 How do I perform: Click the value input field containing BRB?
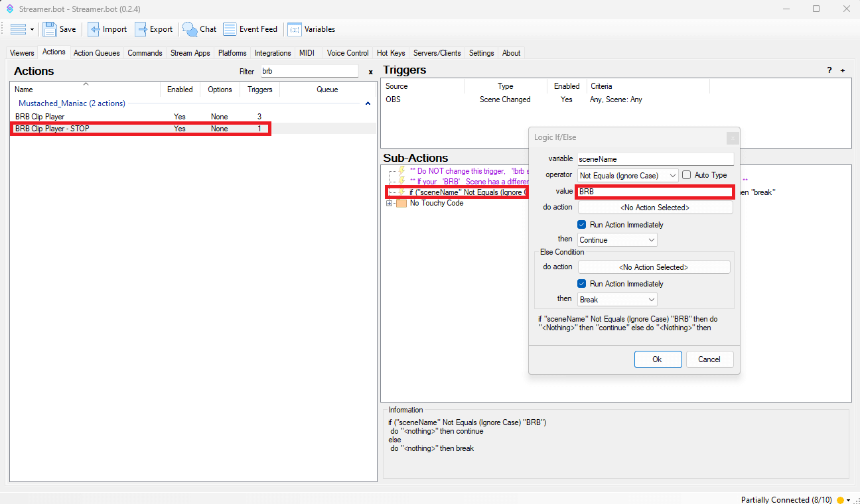tap(654, 192)
